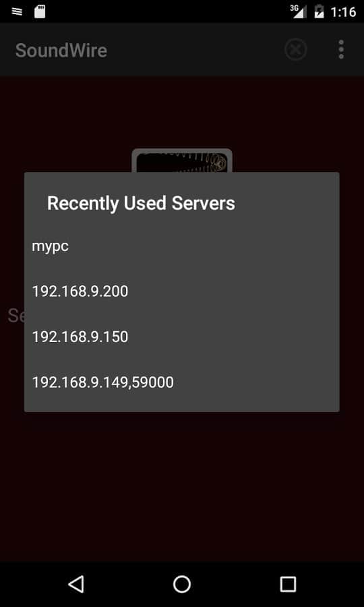Screen dimensions: 364x607
Task: Go back with the triangle navigation button
Action: 75,584
